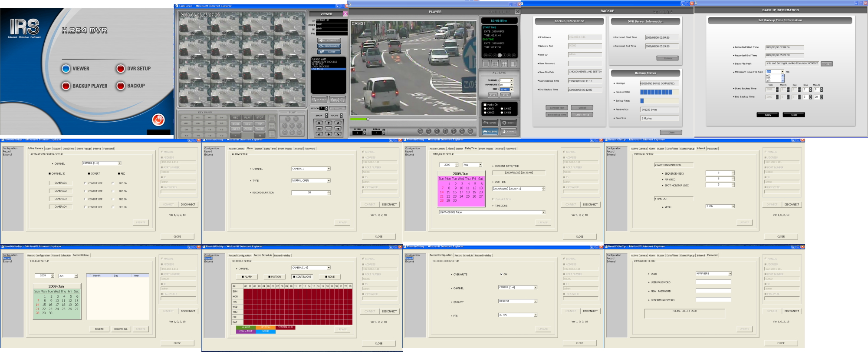This screenshot has width=868, height=352.
Task: Click the PTZ up-left diagonal arrow
Action: [x=319, y=123]
